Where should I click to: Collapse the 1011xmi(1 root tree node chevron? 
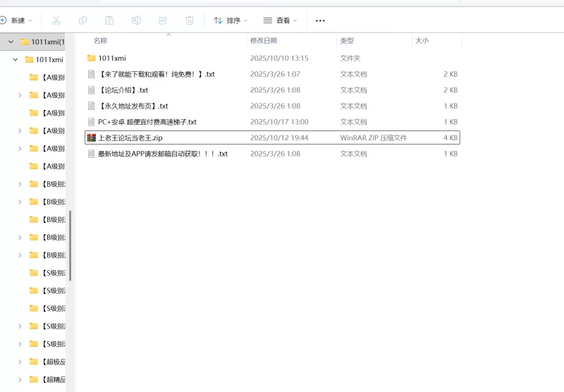pos(11,42)
